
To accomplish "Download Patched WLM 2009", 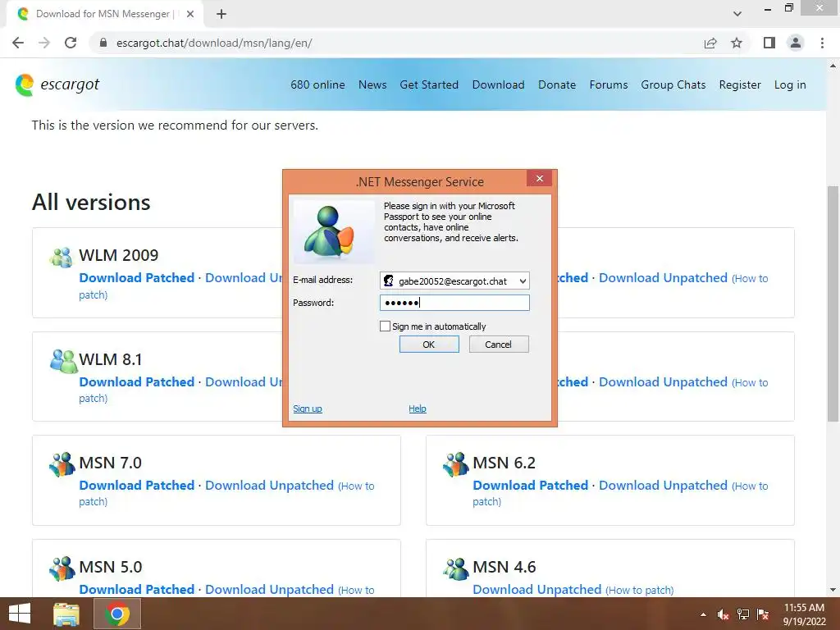I will click(137, 278).
